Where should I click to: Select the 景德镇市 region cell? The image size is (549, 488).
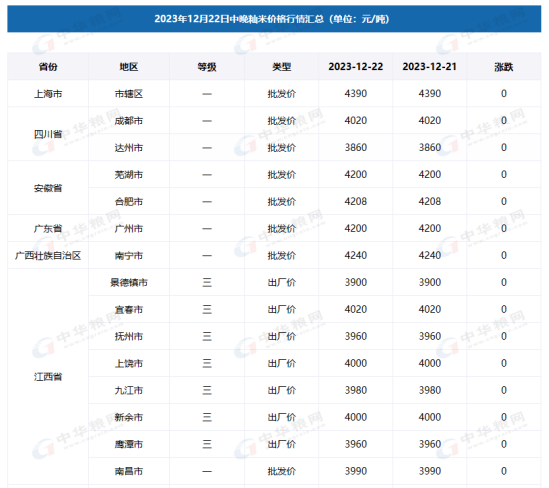[x=129, y=282]
